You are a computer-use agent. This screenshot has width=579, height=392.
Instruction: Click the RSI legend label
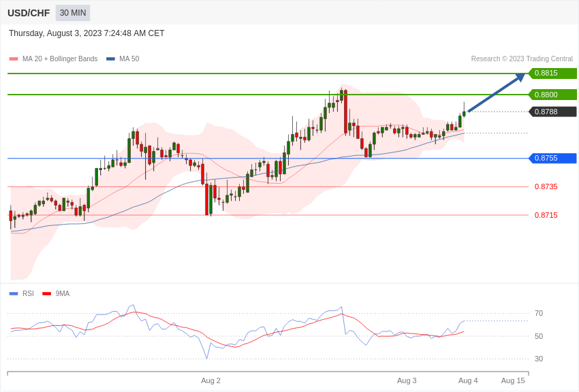coord(28,293)
